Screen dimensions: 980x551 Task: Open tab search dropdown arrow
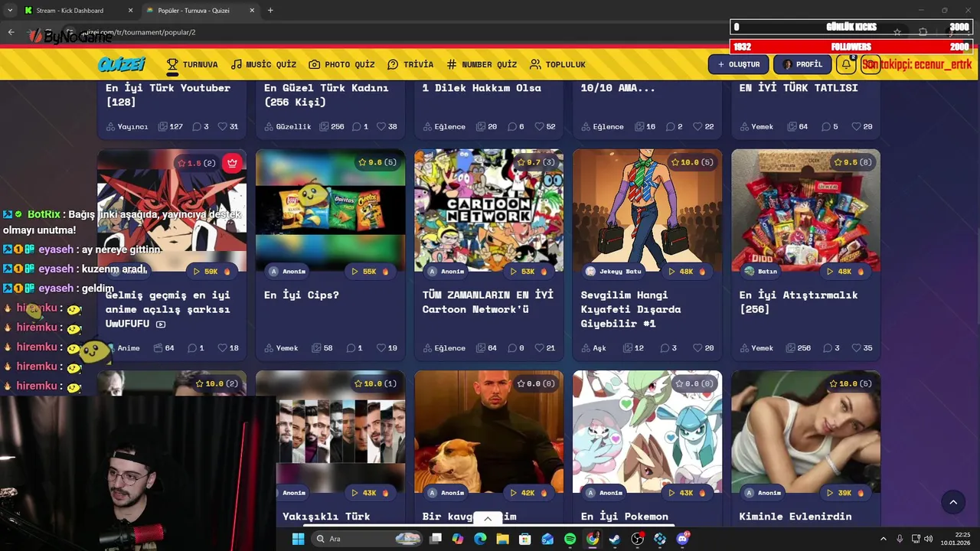[9, 11]
